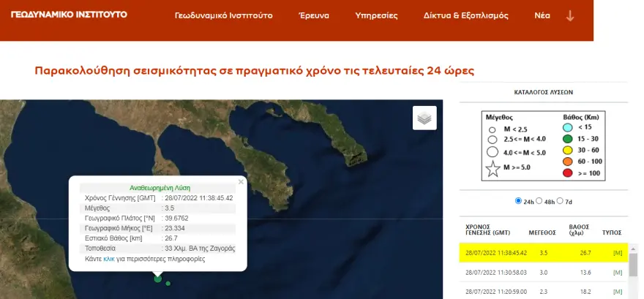The image size is (644, 299).
Task: Open the Υπηρεσίες menu
Action: [376, 15]
